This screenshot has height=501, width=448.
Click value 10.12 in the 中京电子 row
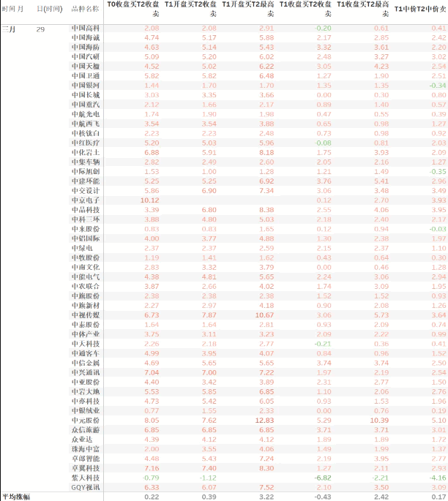point(149,200)
